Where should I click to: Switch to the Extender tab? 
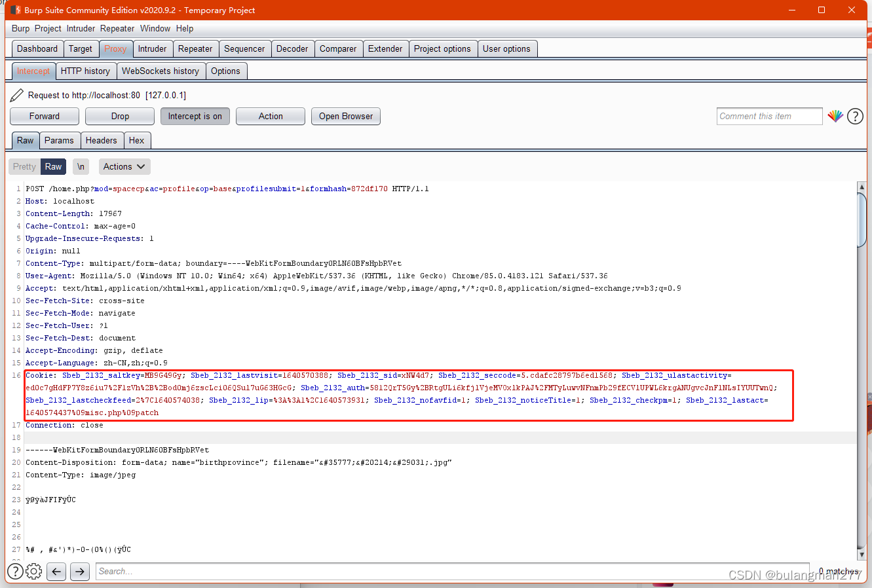(385, 48)
